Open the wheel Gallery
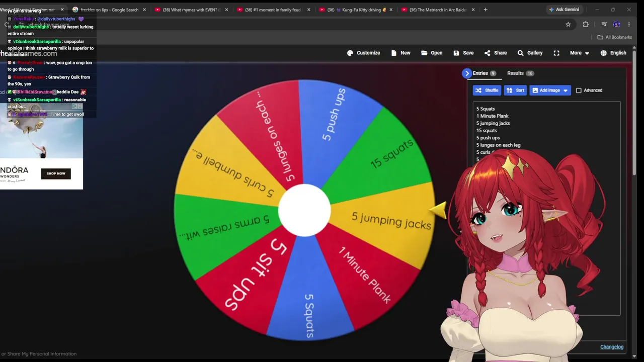644x362 pixels. point(530,53)
